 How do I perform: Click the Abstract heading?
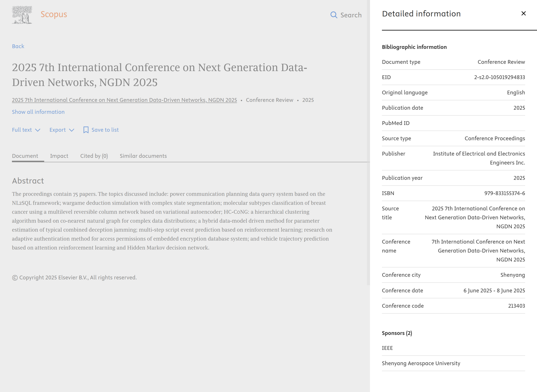click(x=28, y=181)
